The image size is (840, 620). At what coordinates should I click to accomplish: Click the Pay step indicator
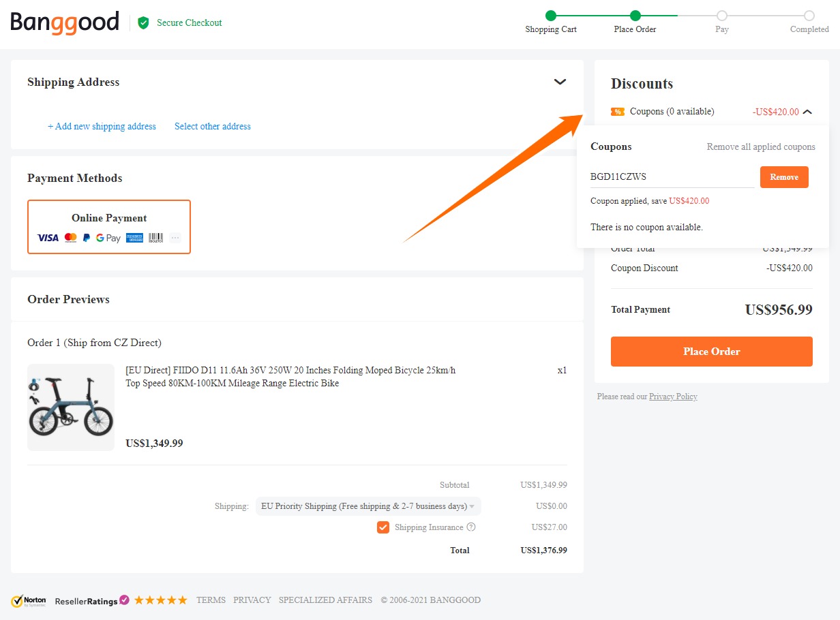click(x=722, y=22)
